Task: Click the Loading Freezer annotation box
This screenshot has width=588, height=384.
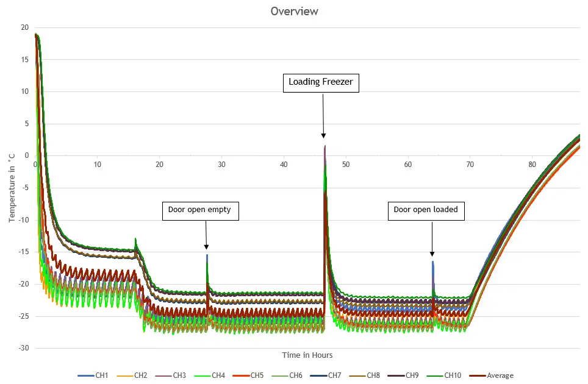Action: click(321, 82)
